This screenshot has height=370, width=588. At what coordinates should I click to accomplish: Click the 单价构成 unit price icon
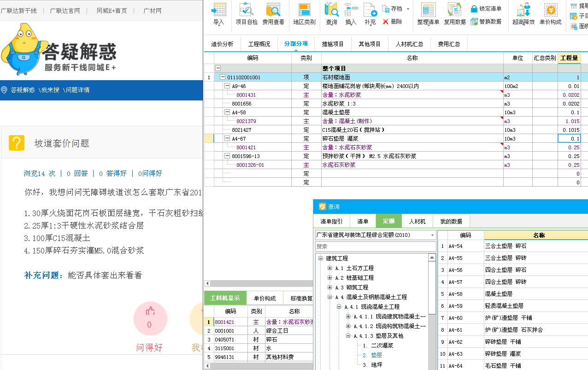[550, 10]
